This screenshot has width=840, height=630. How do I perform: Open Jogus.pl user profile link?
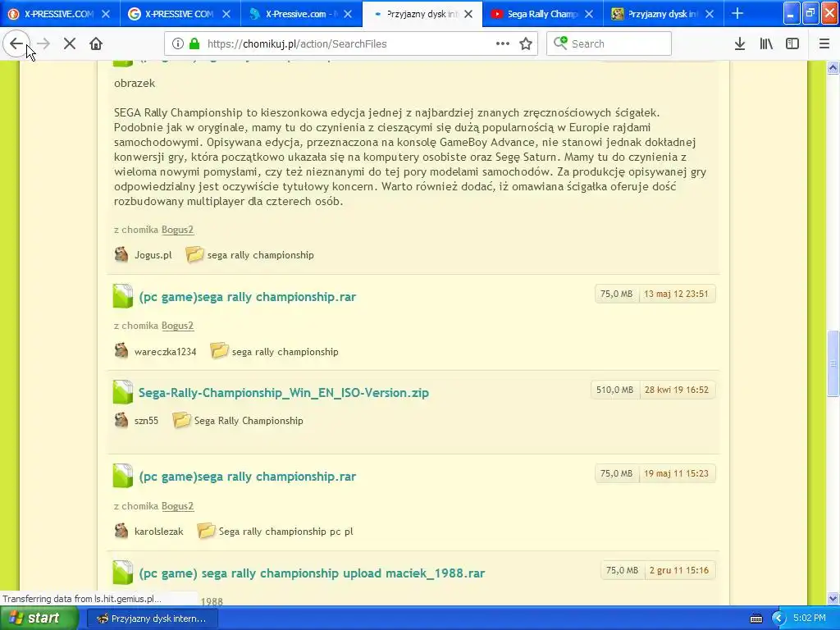click(153, 255)
